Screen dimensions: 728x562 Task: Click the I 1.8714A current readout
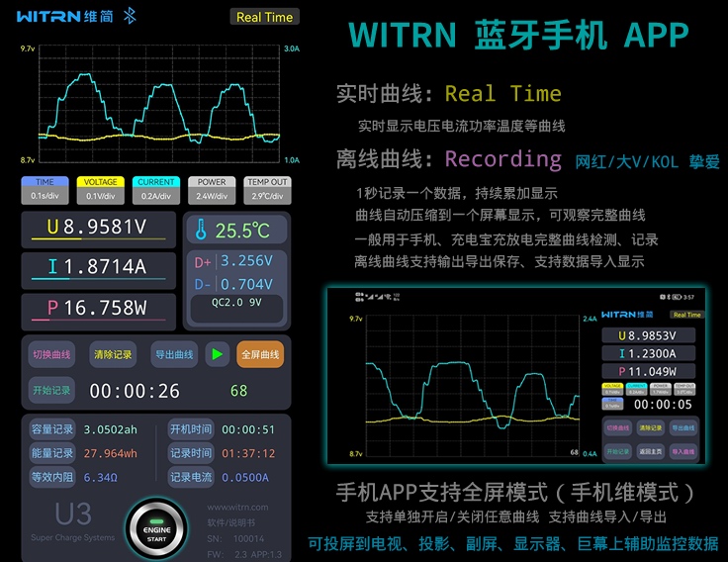click(99, 270)
